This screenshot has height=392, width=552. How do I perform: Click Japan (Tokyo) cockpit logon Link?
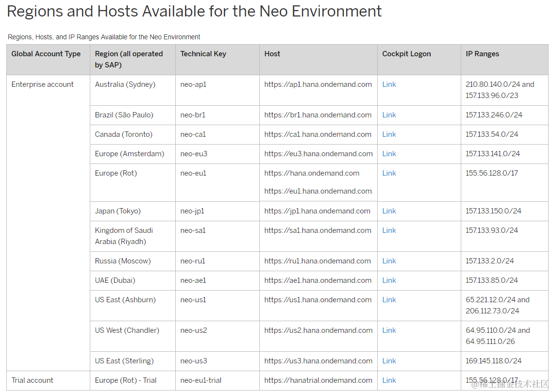(389, 211)
